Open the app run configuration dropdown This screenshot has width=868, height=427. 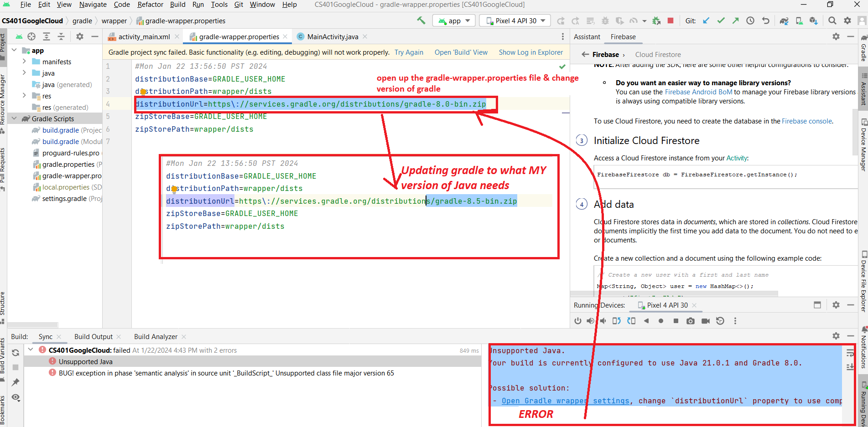point(454,21)
